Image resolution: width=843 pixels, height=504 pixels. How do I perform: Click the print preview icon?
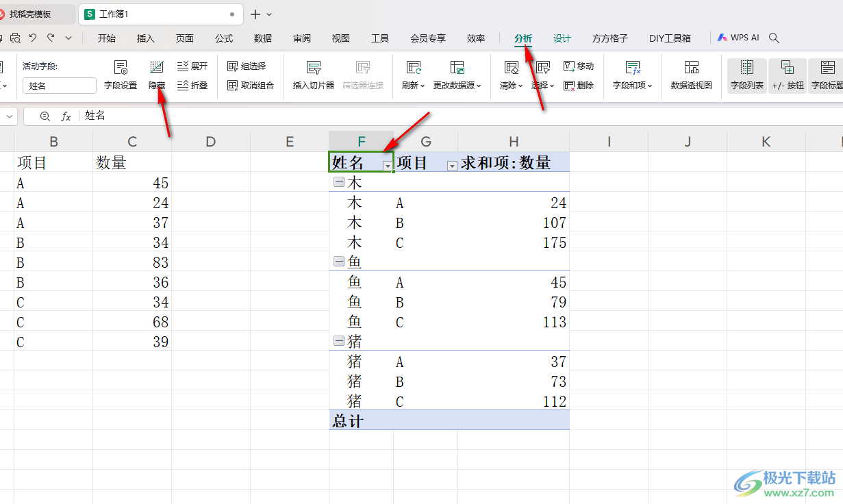[x=15, y=38]
